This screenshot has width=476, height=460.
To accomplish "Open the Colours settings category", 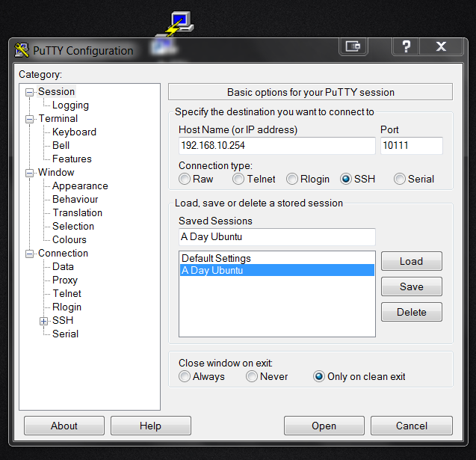I will coord(69,240).
